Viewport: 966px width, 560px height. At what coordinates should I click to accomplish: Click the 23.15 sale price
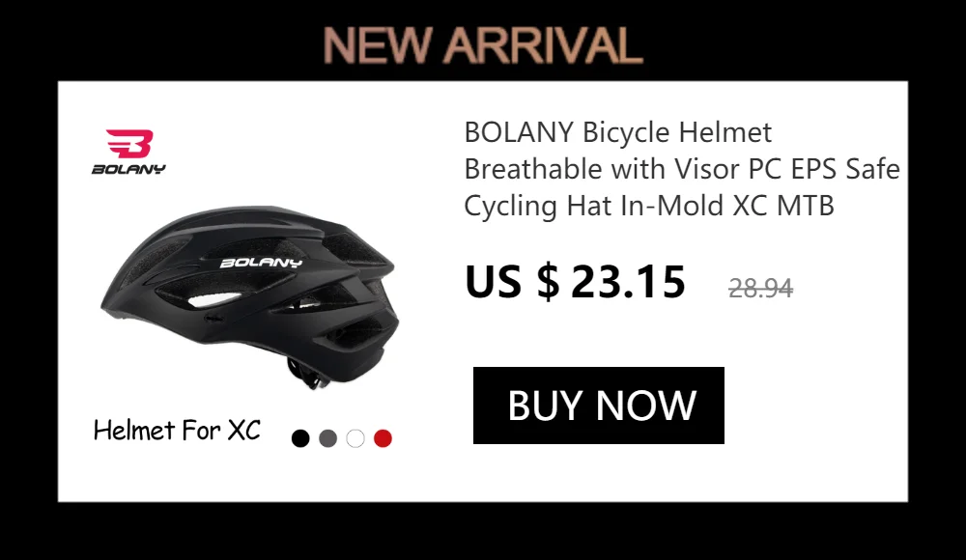629,282
